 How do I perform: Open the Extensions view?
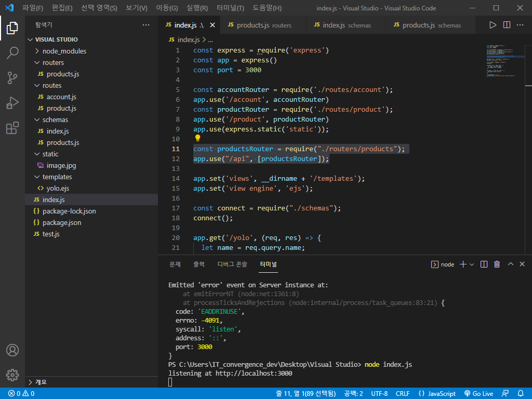tap(12, 128)
